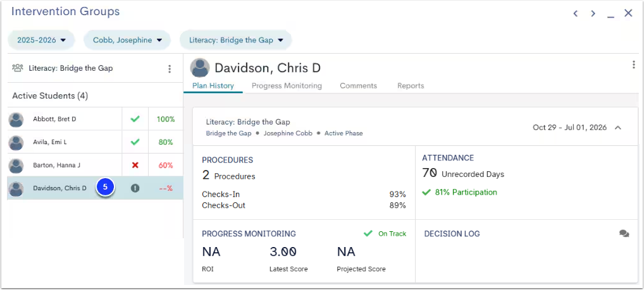Image resolution: width=644 pixels, height=290 pixels.
Task: Click the 60% value for Barton
Action: [x=166, y=166]
